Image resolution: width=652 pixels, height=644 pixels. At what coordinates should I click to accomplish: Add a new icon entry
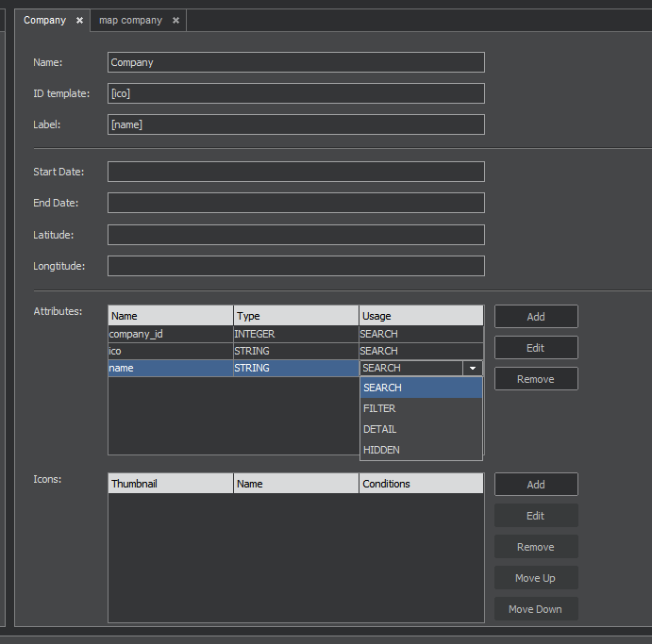(535, 485)
